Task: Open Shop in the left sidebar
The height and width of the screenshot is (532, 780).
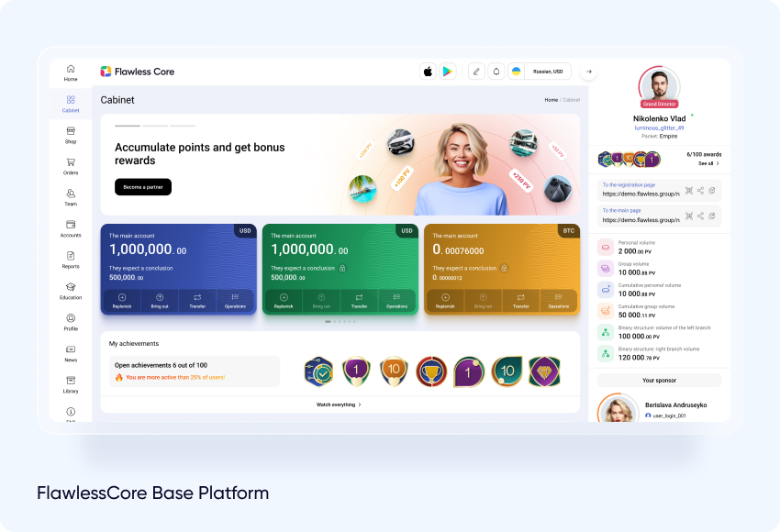Action: pyautogui.click(x=71, y=135)
